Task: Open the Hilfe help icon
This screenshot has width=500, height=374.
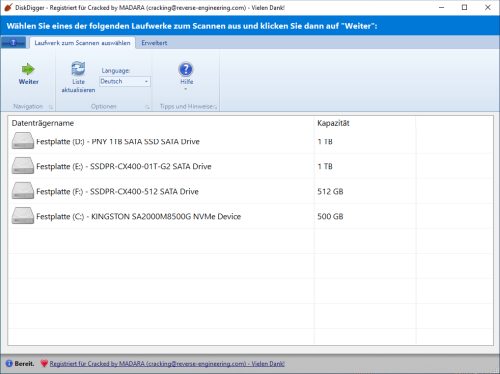Action: (x=186, y=69)
